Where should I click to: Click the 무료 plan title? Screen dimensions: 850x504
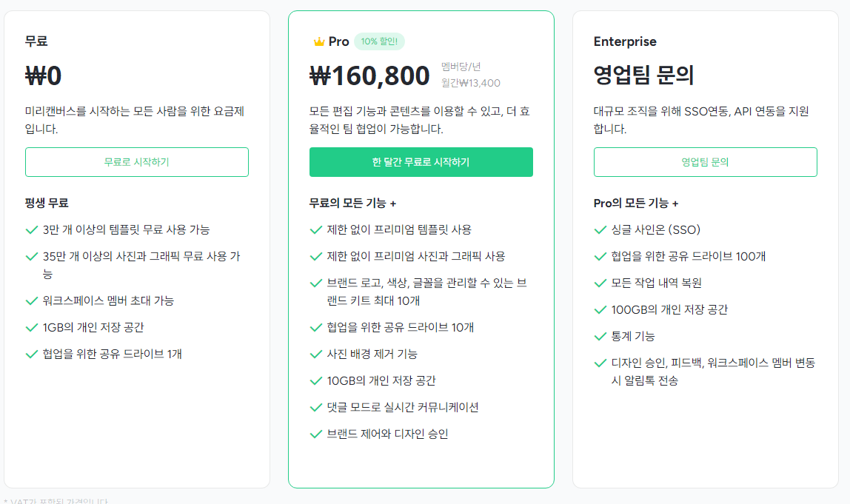coord(36,41)
